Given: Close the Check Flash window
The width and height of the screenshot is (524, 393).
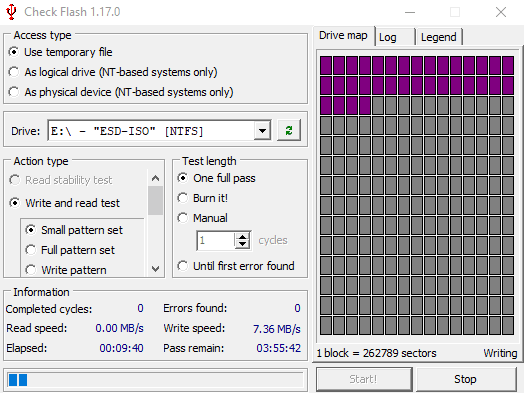Looking at the screenshot, I should click(x=501, y=12).
